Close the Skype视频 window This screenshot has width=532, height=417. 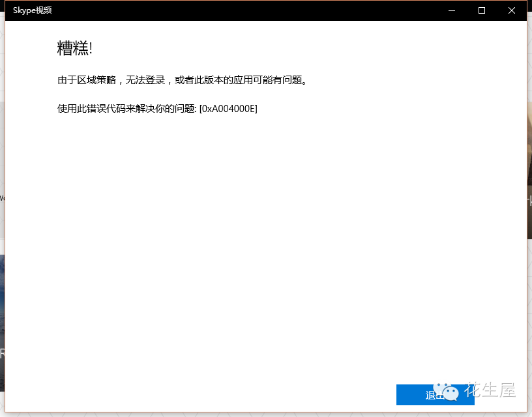[x=512, y=10]
